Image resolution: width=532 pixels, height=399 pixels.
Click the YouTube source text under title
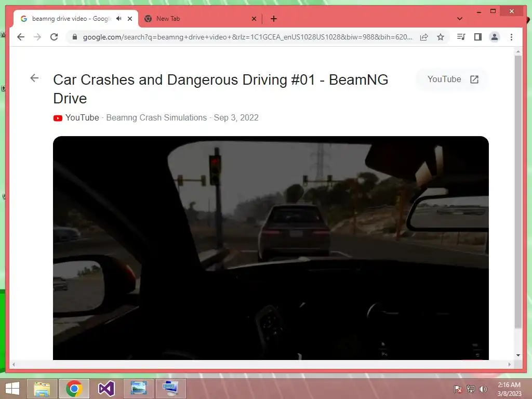point(82,118)
